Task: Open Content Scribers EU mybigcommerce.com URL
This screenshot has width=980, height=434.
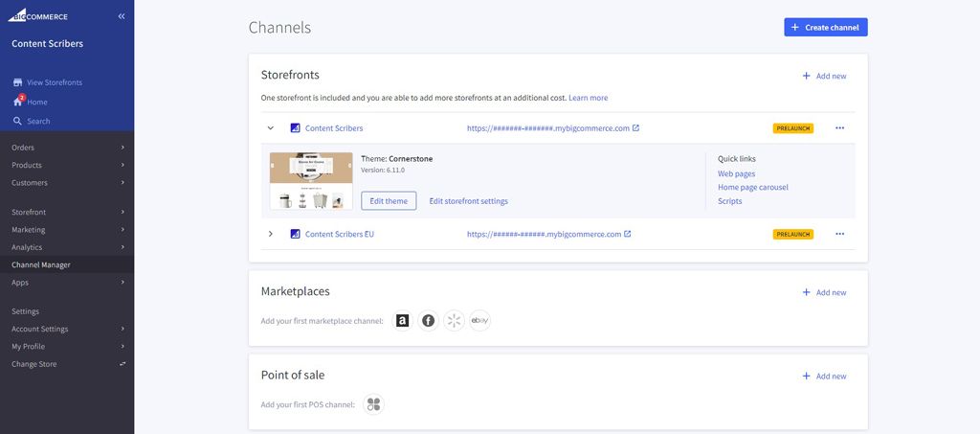Action: (544, 234)
